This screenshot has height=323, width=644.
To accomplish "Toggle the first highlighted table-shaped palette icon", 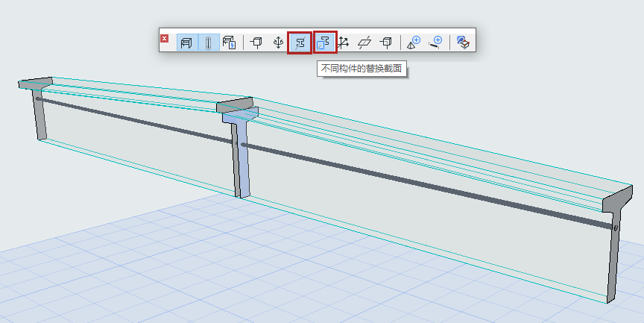I will 186,43.
